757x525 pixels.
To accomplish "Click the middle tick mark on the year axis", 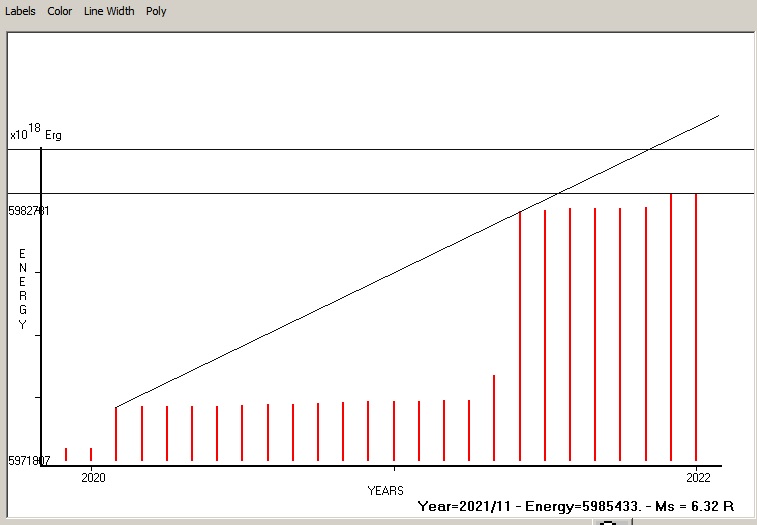I will (x=394, y=467).
